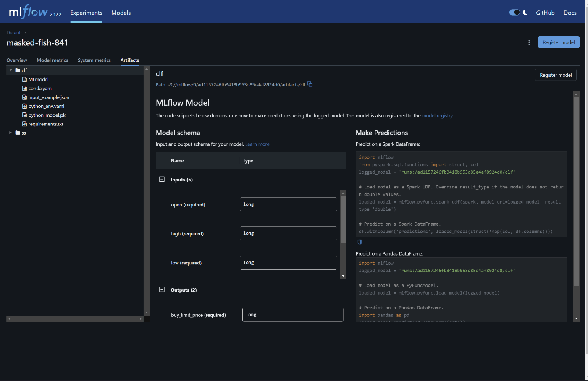Click the high field type box
The height and width of the screenshot is (381, 588).
(x=289, y=233)
